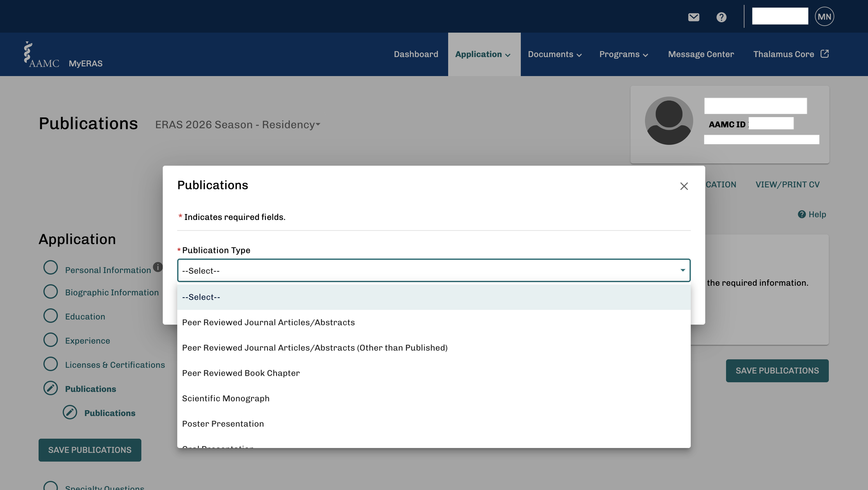Click the Publication Type select field
The width and height of the screenshot is (868, 490).
tap(433, 270)
